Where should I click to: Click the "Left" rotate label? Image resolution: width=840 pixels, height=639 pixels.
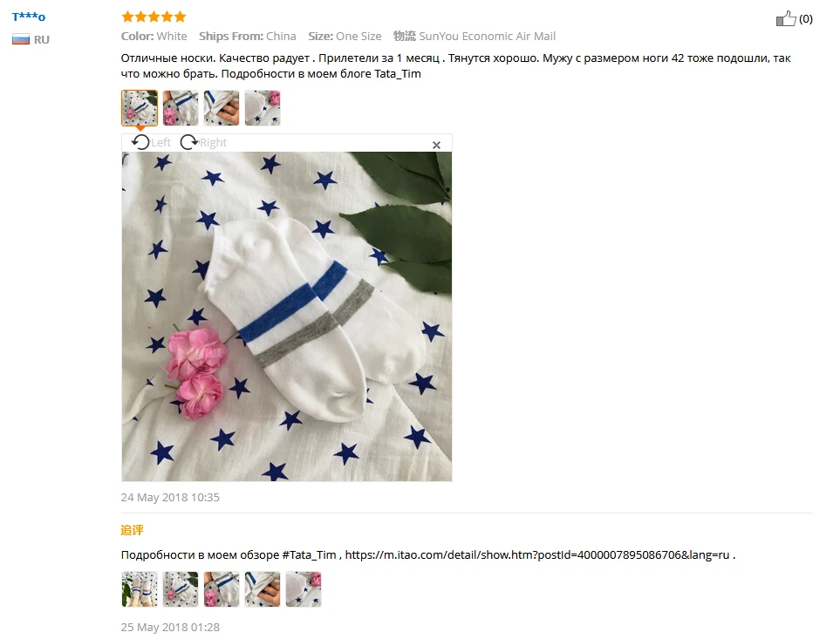pos(160,142)
